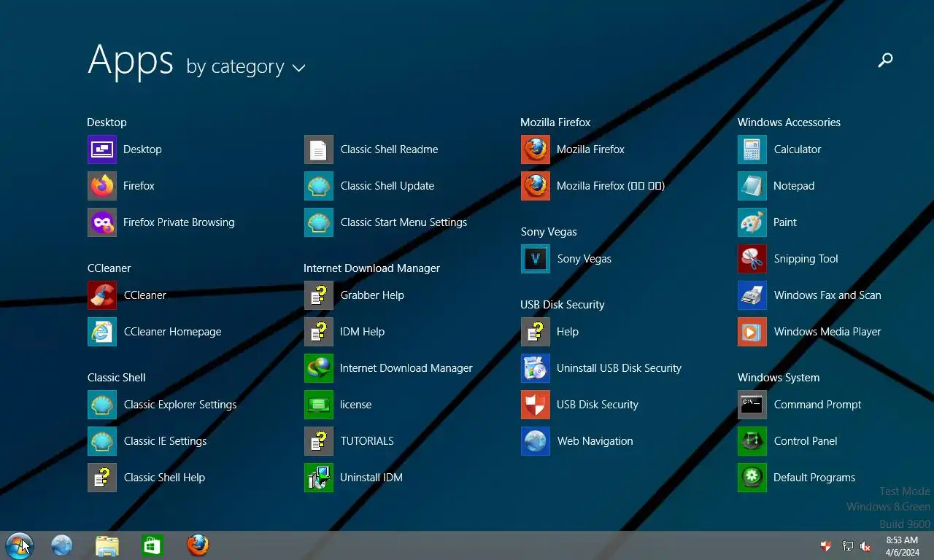Viewport: 934px width, 560px height.
Task: Click the USB Disk Security tray icon
Action: coord(826,545)
